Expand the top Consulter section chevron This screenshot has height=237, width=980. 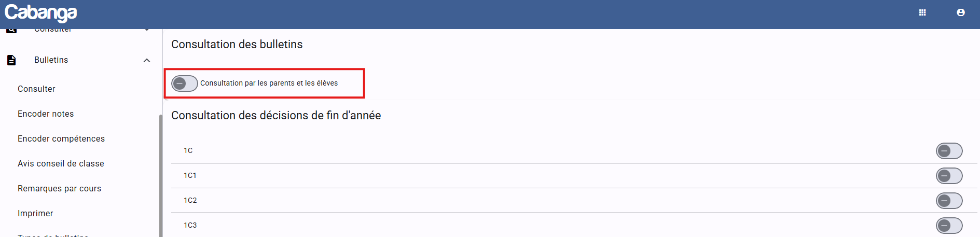[x=147, y=30]
